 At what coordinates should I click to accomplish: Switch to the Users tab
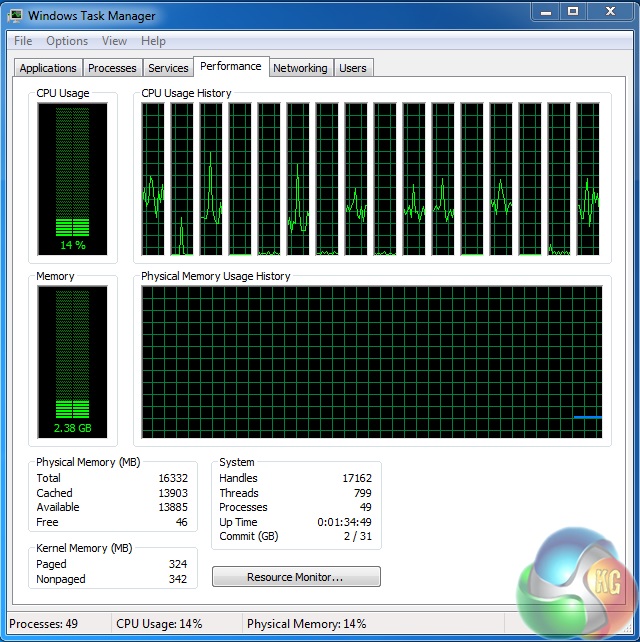[353, 68]
